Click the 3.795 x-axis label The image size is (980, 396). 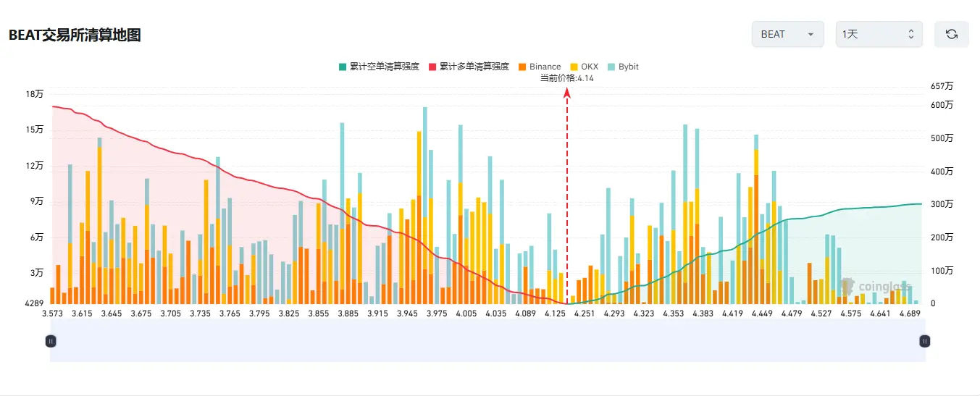[x=259, y=313]
